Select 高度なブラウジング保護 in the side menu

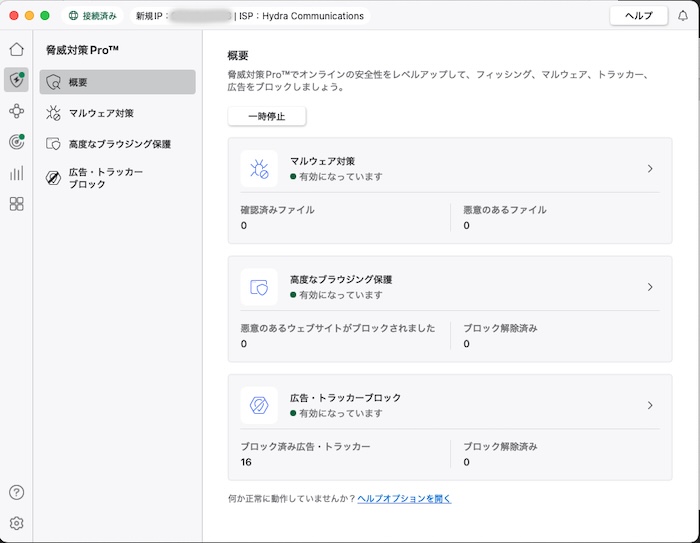(x=117, y=144)
